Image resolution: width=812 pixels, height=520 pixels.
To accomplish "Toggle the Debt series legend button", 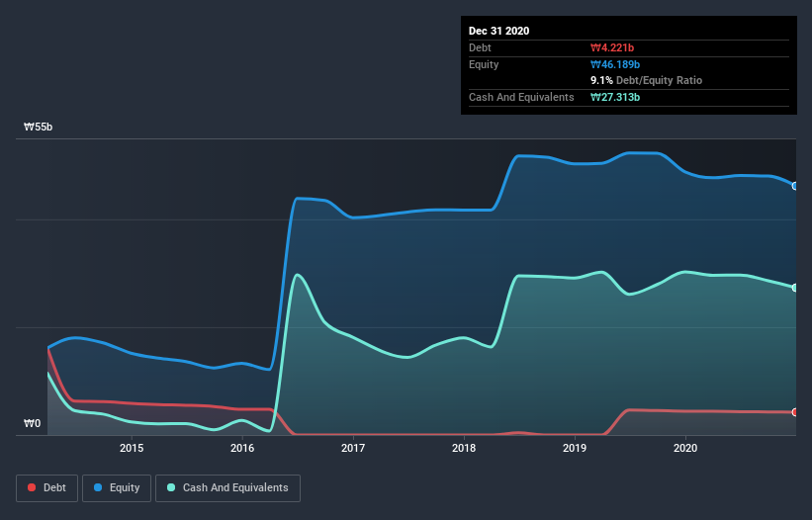I will coord(47,488).
